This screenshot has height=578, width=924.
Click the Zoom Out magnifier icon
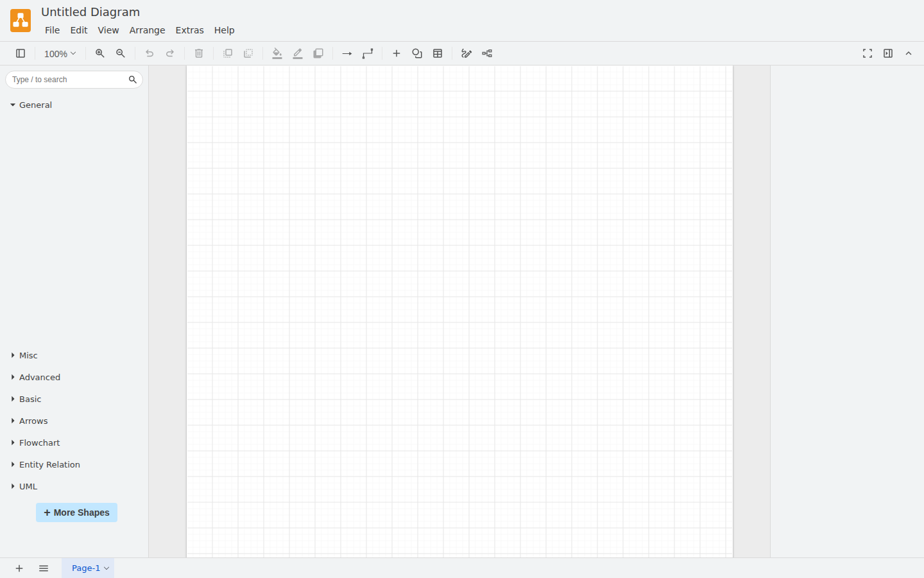(121, 53)
